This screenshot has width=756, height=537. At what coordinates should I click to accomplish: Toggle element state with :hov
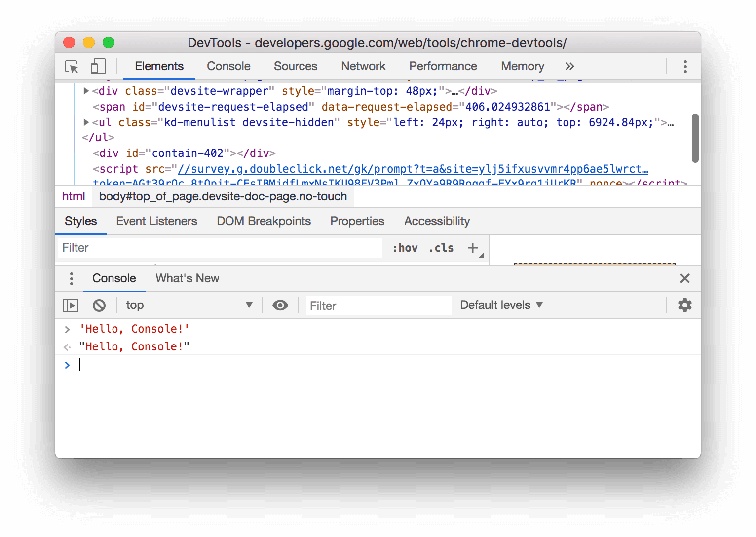click(405, 248)
